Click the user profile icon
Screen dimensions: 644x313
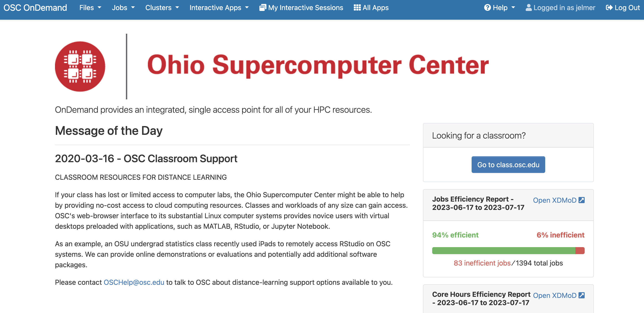click(x=529, y=8)
